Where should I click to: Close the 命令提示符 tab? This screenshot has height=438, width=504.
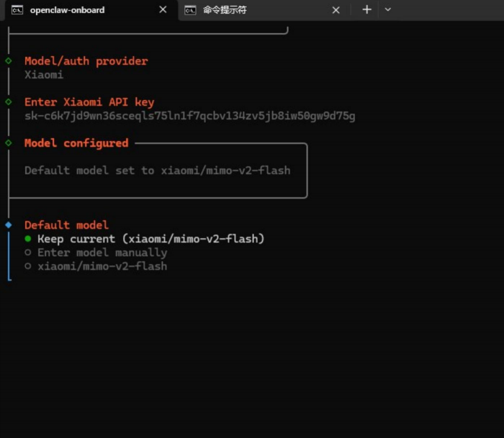(x=336, y=10)
